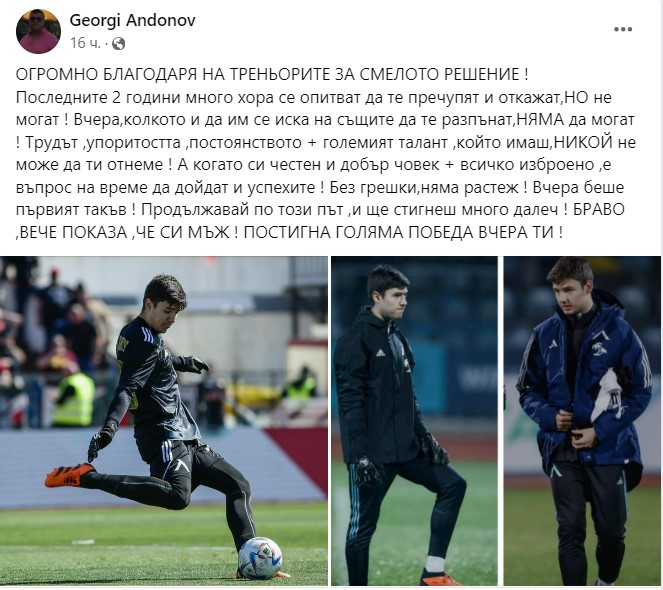Open the post options three-dots menu
Viewport: 663px width, 590px height.
tap(623, 30)
